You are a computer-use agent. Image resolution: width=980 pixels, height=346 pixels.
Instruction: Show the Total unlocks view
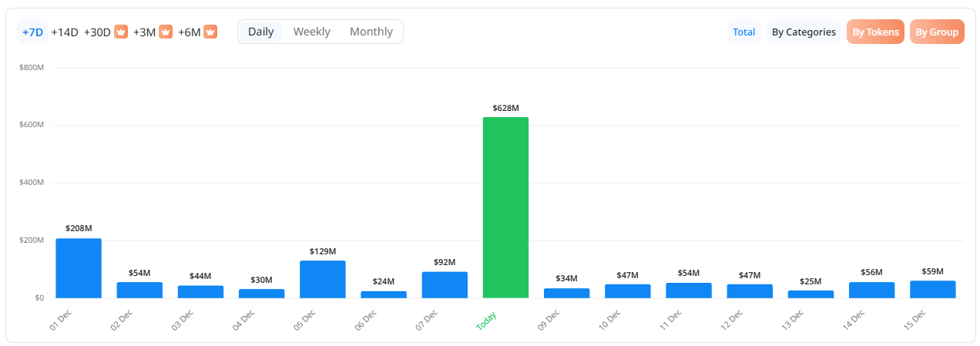tap(743, 32)
